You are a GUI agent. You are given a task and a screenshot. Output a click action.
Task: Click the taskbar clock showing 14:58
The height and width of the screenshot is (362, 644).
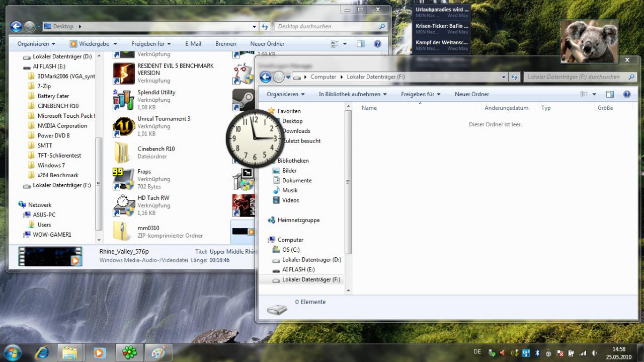[619, 353]
